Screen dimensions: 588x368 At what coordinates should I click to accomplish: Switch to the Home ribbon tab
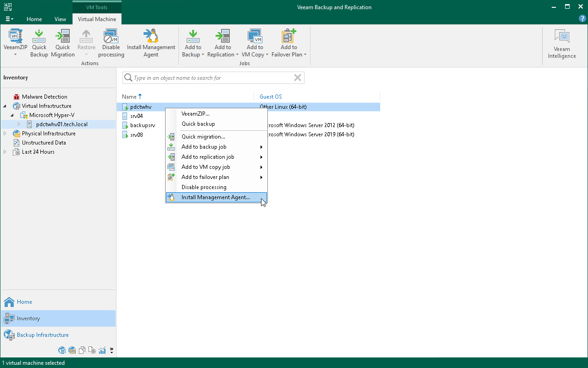coord(34,19)
